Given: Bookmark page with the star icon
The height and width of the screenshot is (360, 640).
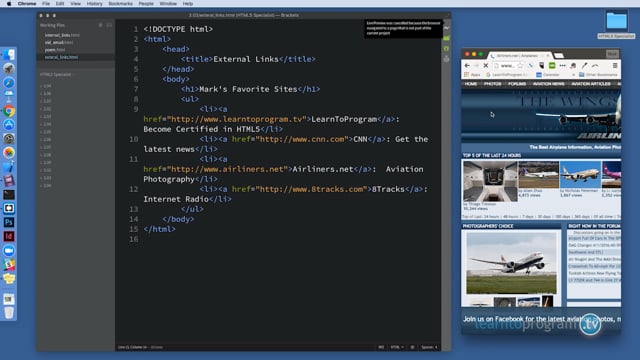Looking at the screenshot, I should click(520, 65).
